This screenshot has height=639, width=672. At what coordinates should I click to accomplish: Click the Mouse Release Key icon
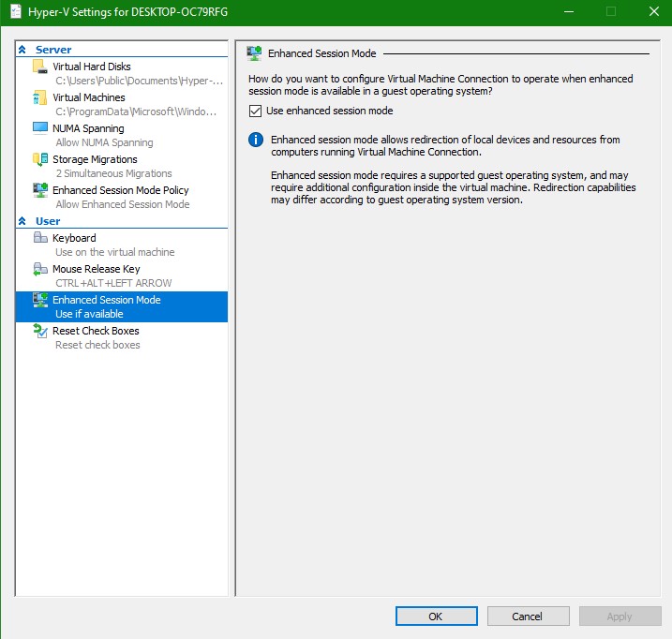pyautogui.click(x=39, y=269)
